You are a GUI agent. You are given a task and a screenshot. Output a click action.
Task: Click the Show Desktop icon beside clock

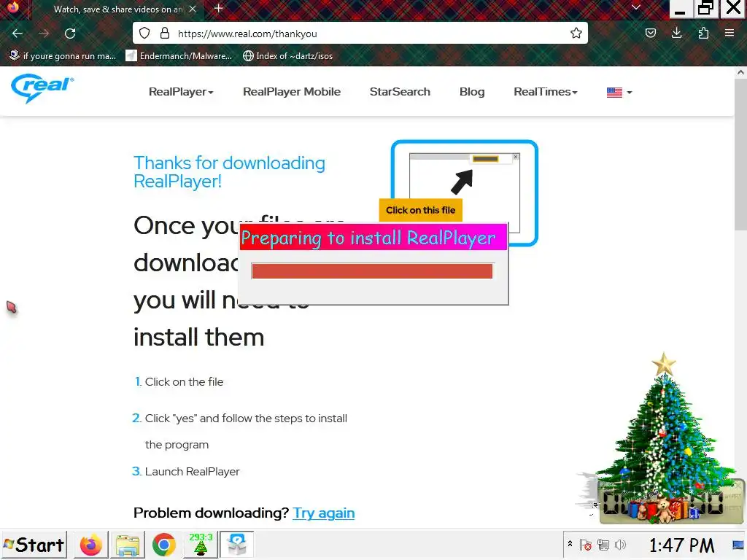tap(738, 545)
